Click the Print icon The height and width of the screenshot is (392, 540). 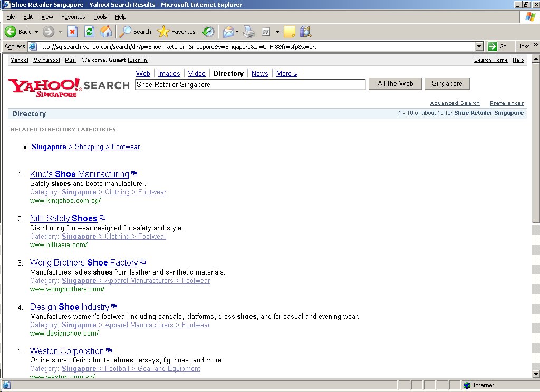(249, 32)
